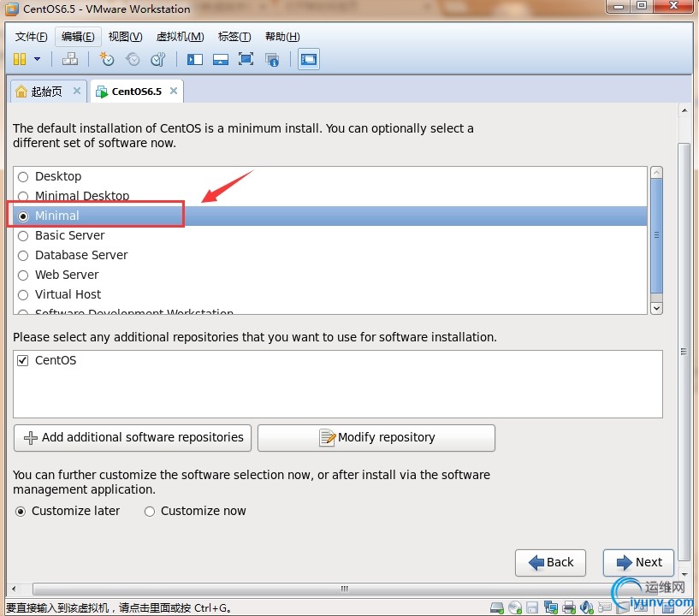Click the console view toolbar icon
Viewport: 699px width, 616px height.
point(309,59)
